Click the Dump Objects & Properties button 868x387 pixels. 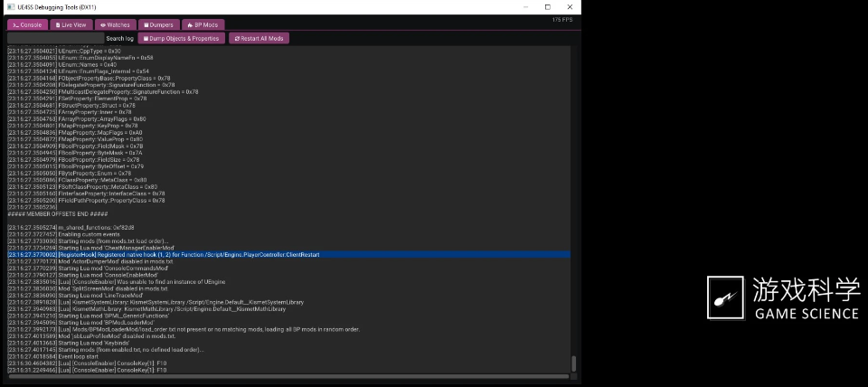pos(184,39)
